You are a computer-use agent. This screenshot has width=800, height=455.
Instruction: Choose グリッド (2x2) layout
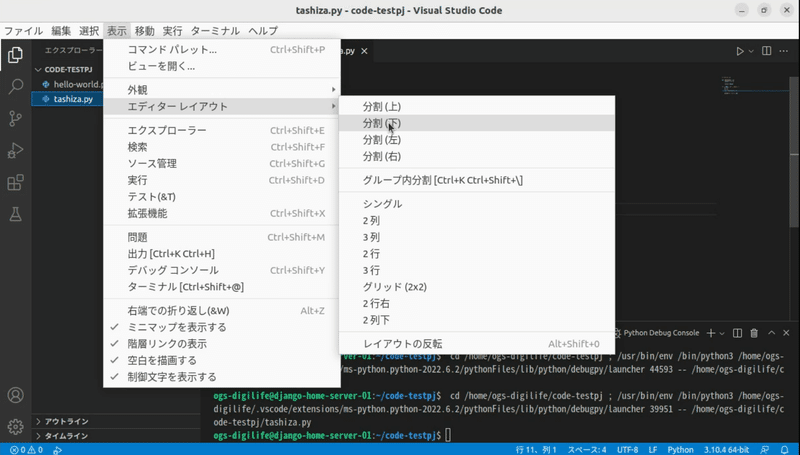coord(477,287)
